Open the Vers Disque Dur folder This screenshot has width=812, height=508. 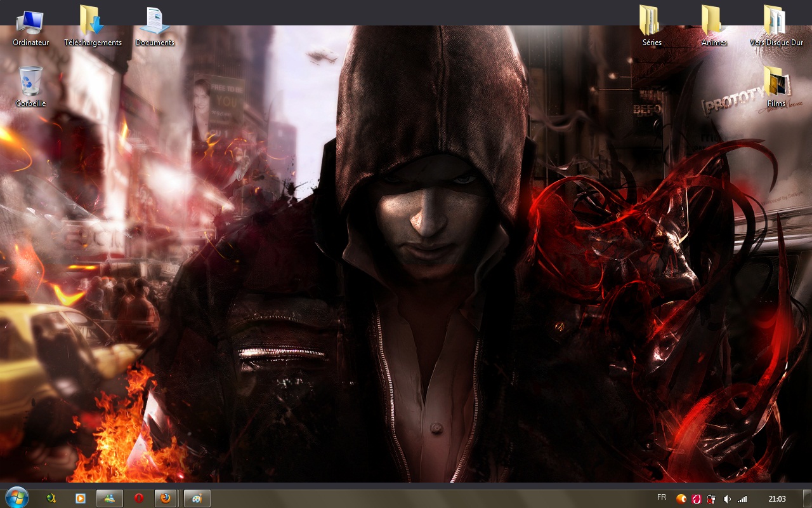(776, 27)
